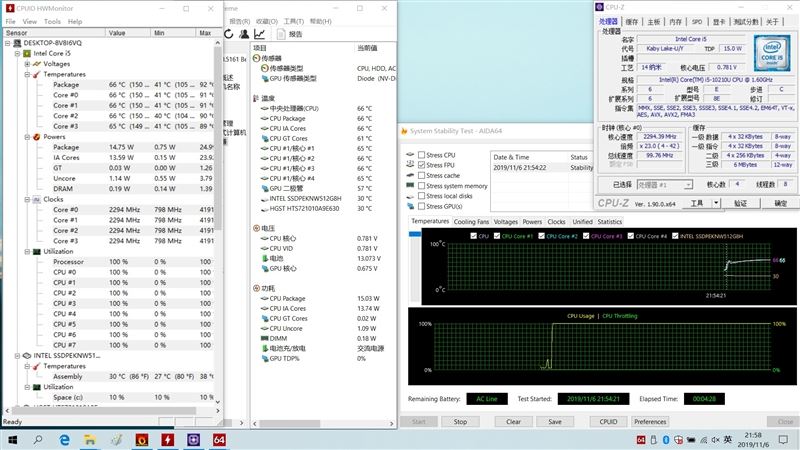Click the Clear button in stability test

point(513,421)
